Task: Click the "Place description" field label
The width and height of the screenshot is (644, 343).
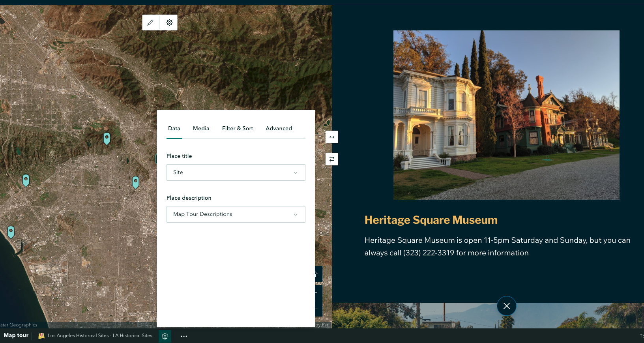Action: pyautogui.click(x=189, y=198)
